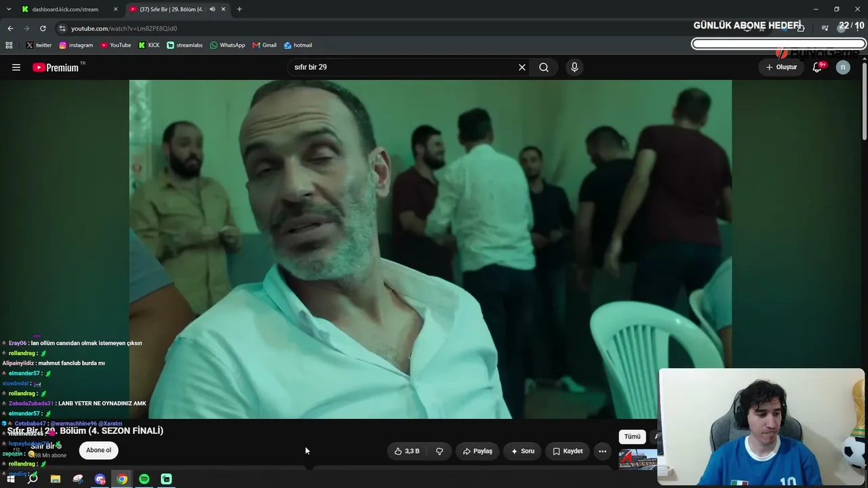This screenshot has height=488, width=868.
Task: Close the Sıfır Bir YouTube tab
Action: tap(223, 9)
